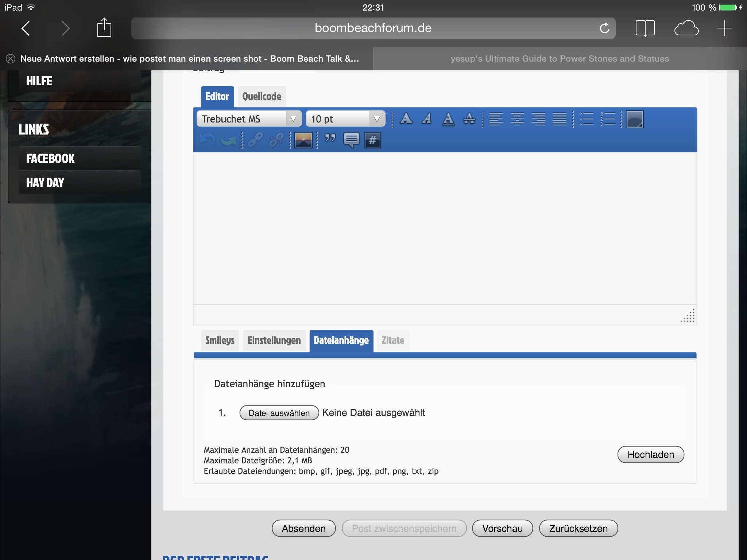The width and height of the screenshot is (747, 560).
Task: Open Safari bookmarks book icon
Action: click(645, 28)
